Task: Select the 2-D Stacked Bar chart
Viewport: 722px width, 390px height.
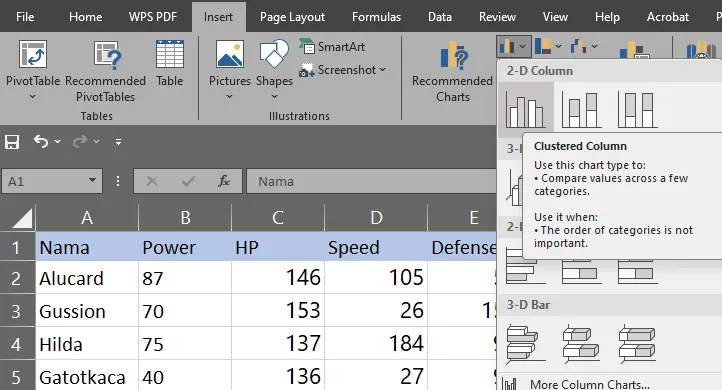Action: [581, 272]
